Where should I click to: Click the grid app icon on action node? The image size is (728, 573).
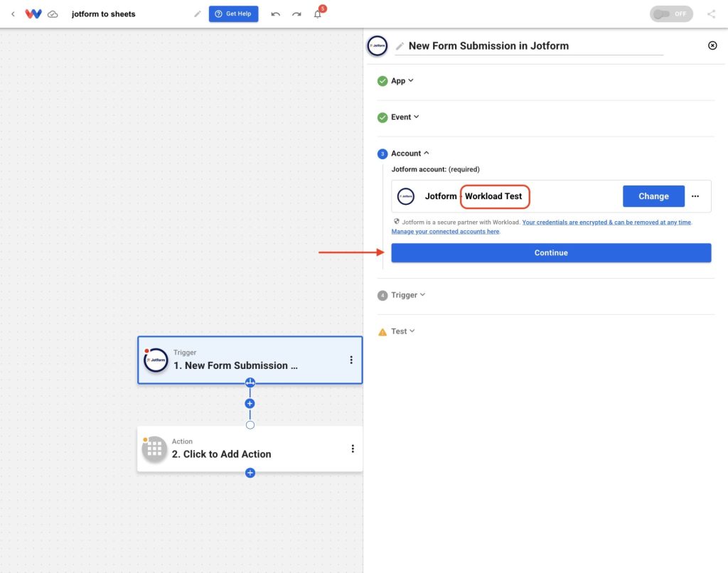pos(154,449)
